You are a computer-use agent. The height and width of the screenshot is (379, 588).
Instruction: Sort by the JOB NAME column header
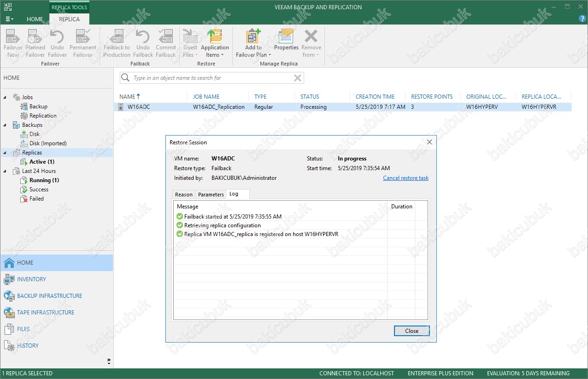point(206,97)
